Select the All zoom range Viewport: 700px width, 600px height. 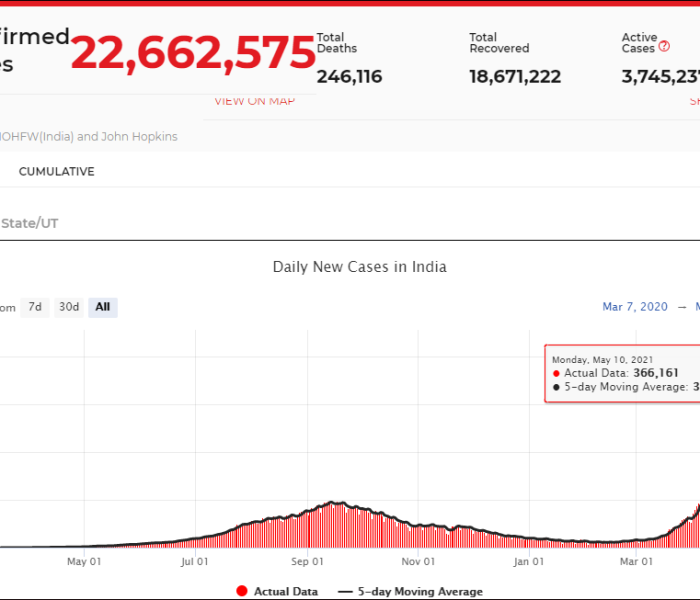pyautogui.click(x=102, y=307)
